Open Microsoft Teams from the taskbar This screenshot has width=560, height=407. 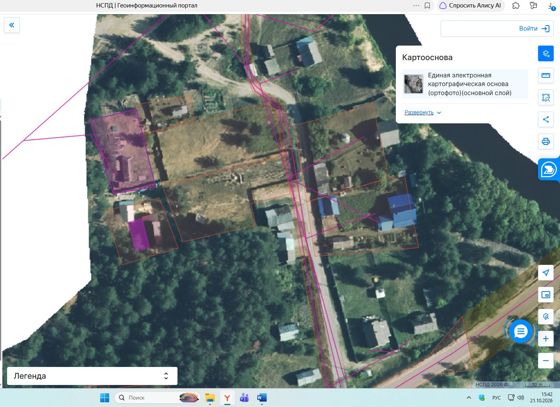(x=244, y=397)
